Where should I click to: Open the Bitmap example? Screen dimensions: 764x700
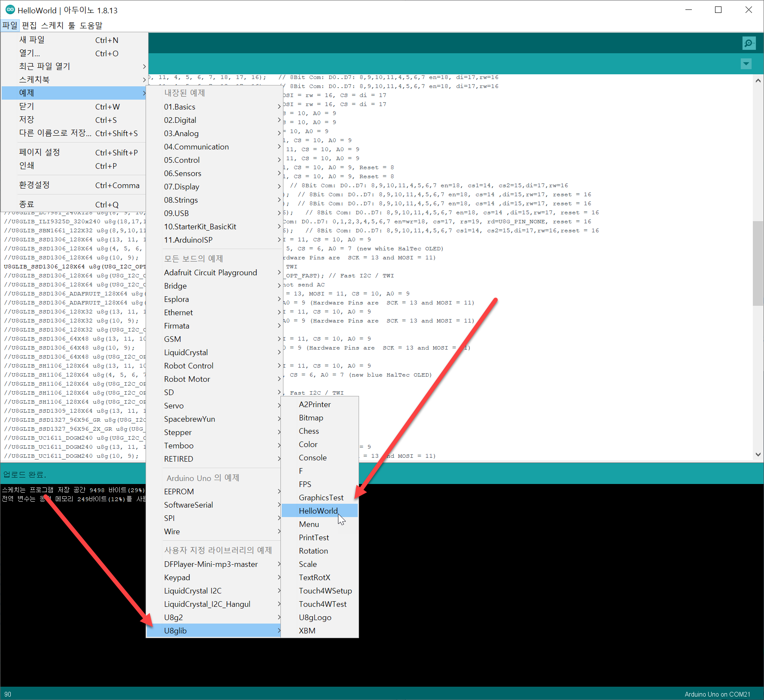click(x=320, y=418)
